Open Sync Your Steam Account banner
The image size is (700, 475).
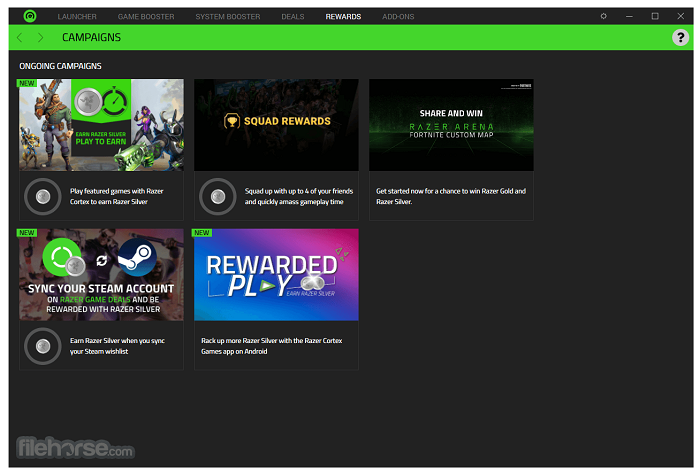pos(101,275)
